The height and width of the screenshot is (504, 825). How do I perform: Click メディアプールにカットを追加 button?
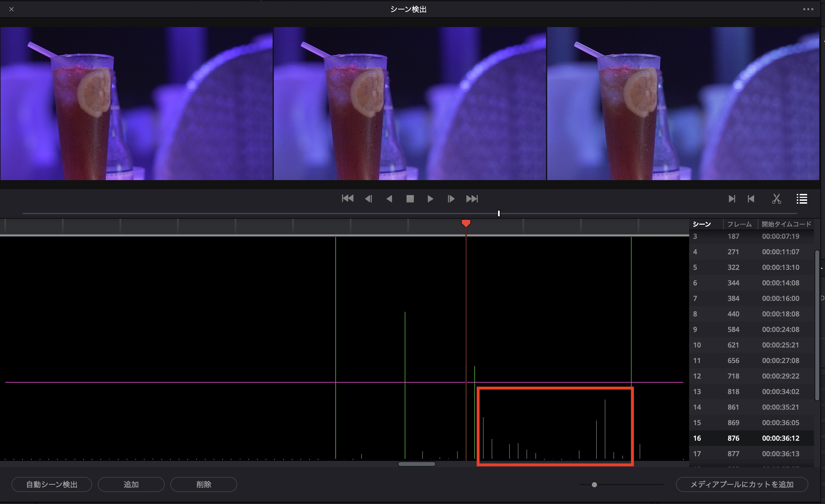click(742, 484)
